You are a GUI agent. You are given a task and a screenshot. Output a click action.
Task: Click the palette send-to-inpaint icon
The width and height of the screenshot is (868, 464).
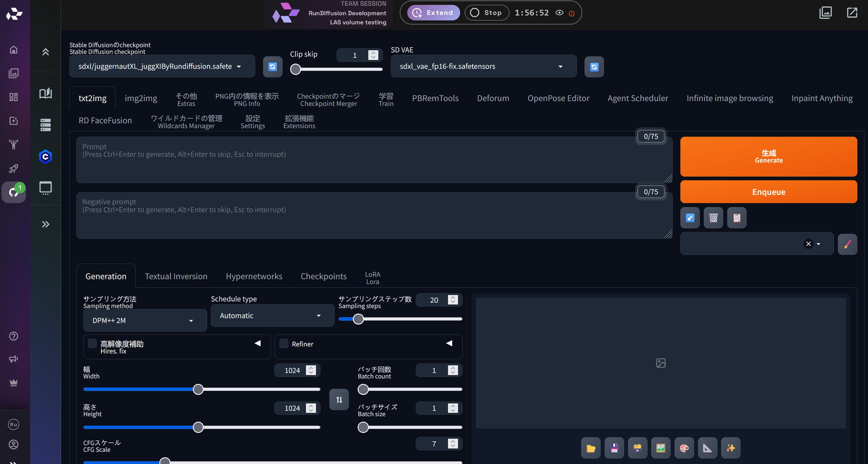tap(684, 448)
